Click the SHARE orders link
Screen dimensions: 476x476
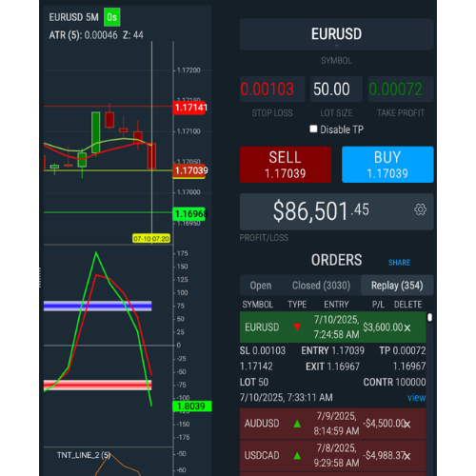coord(399,263)
